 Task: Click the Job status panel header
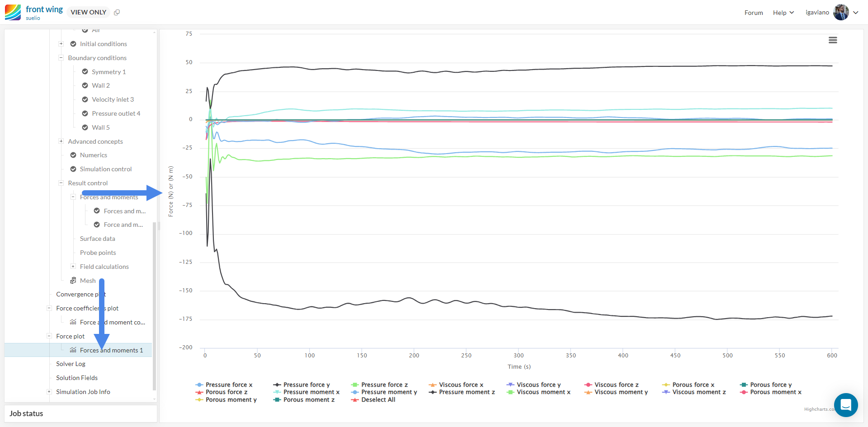[x=26, y=413]
